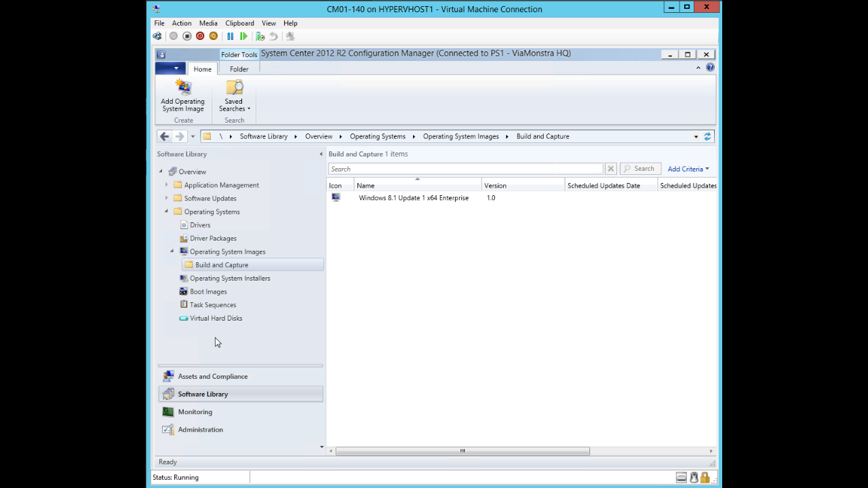
Task: Click the Ctrl+Alt+Delete toolbar icon
Action: coord(157,37)
